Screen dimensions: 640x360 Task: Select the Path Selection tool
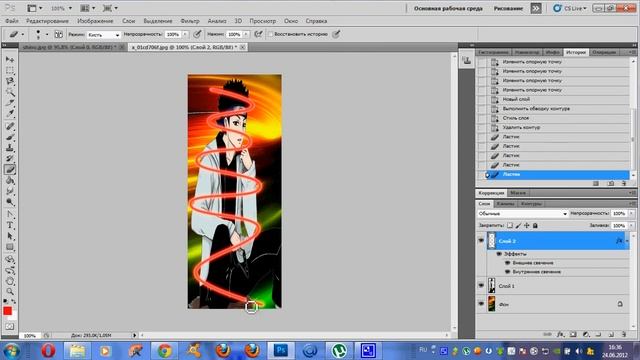10,236
